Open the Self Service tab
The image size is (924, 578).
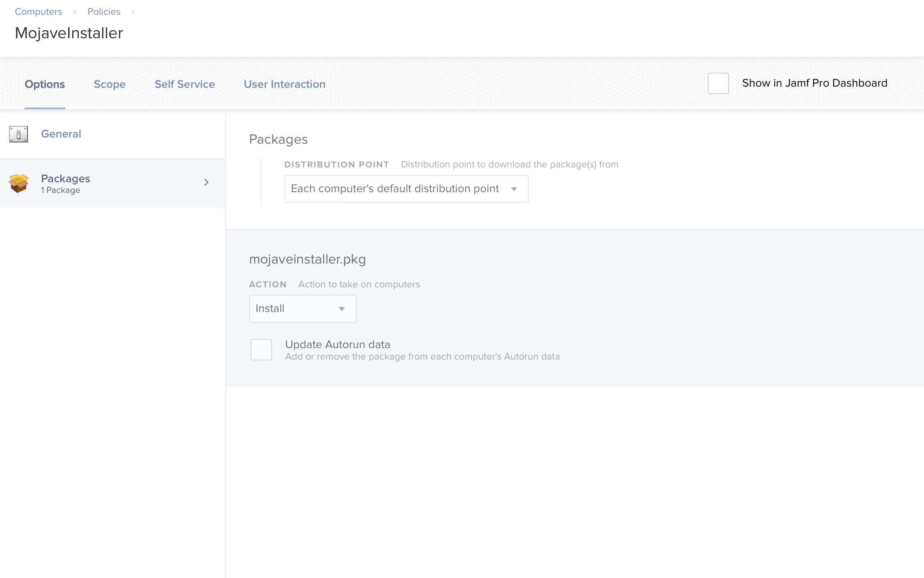185,84
